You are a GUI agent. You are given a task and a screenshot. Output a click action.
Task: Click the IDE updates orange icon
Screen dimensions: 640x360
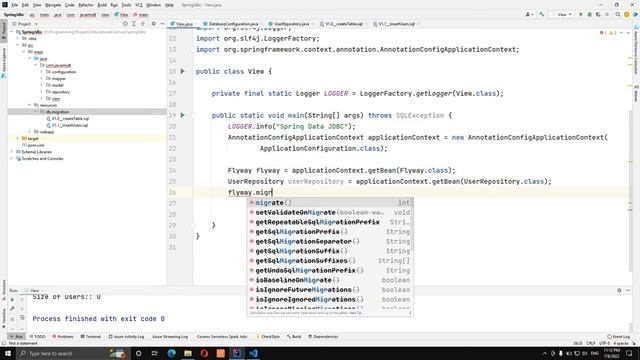click(627, 14)
